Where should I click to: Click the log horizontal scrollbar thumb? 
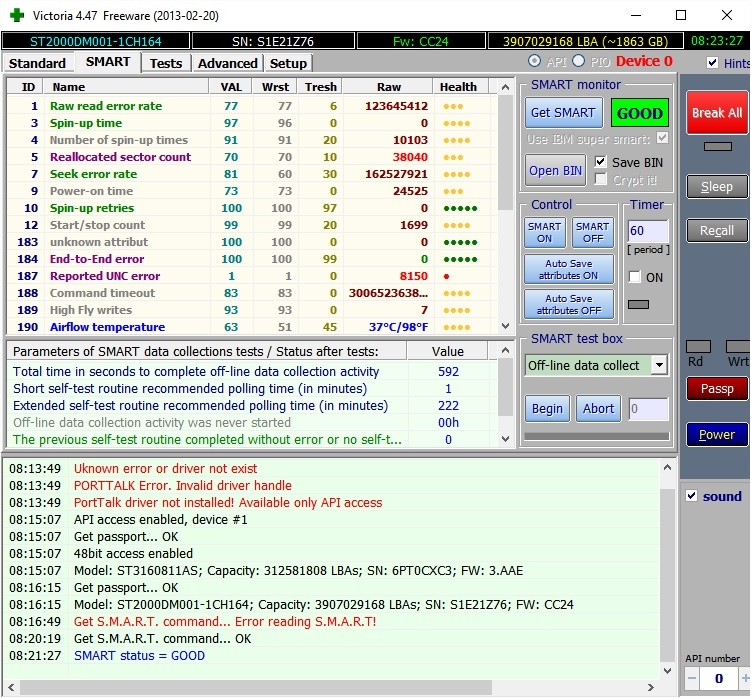(x=256, y=687)
